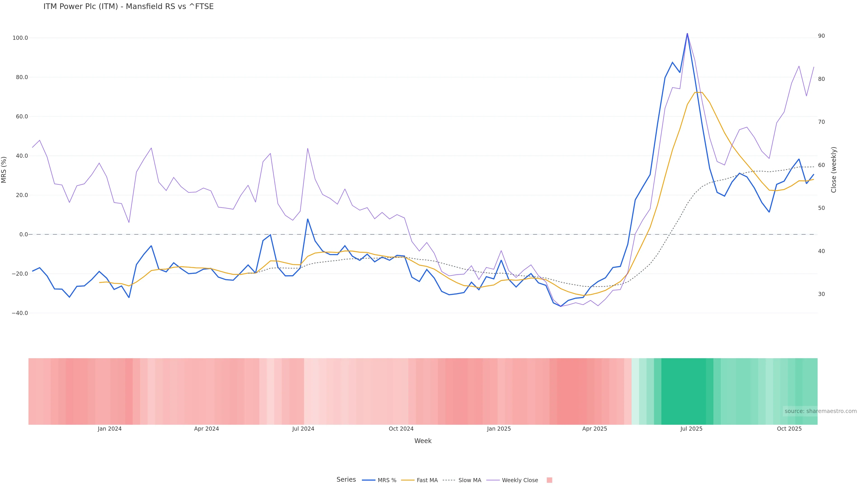
Task: Click the Series legend title
Action: coord(346,480)
